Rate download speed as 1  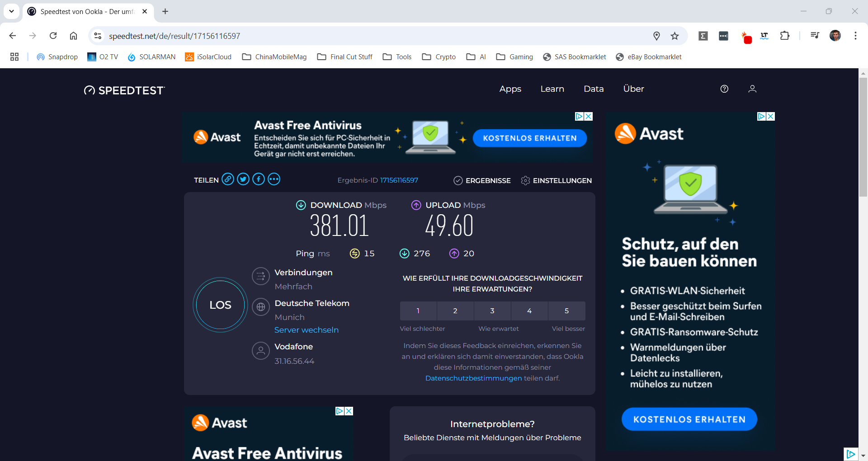click(x=418, y=311)
